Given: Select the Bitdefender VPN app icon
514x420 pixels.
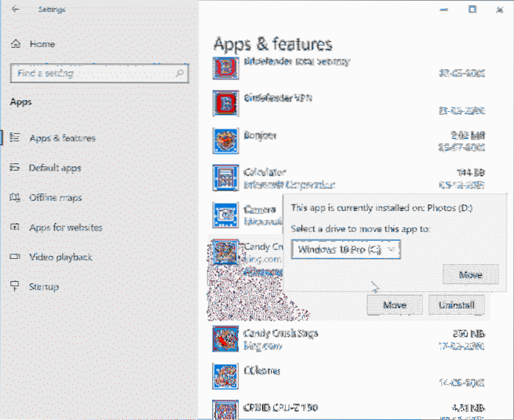Looking at the screenshot, I should pos(224,102).
